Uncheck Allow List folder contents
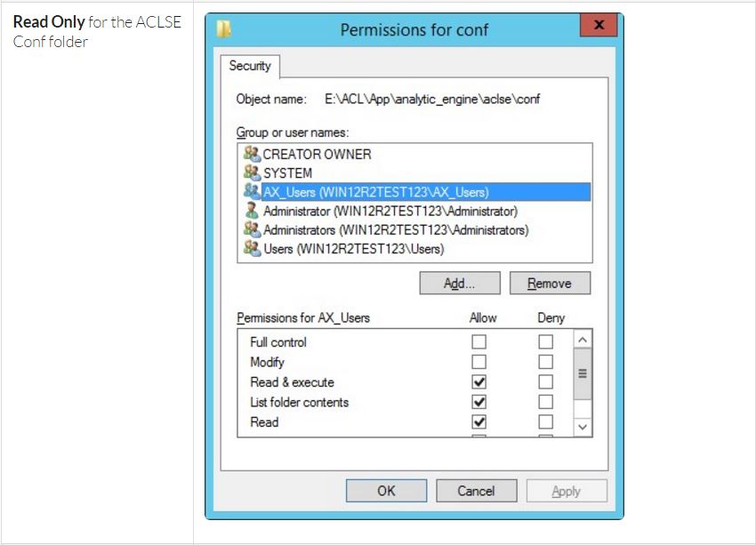The height and width of the screenshot is (545, 756). click(479, 402)
